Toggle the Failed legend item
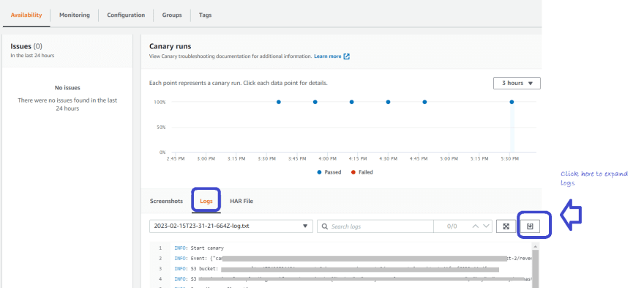644x288 pixels. tap(362, 172)
